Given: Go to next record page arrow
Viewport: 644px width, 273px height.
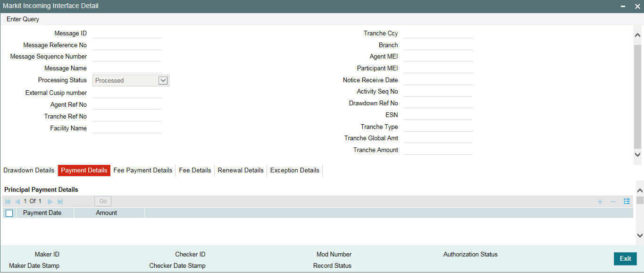Looking at the screenshot, I should (50, 201).
